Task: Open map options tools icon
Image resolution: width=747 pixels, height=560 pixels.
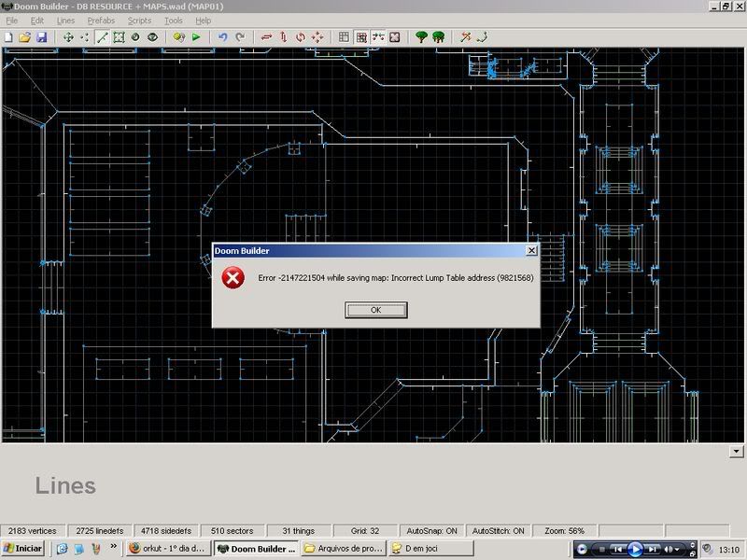Action: [465, 37]
